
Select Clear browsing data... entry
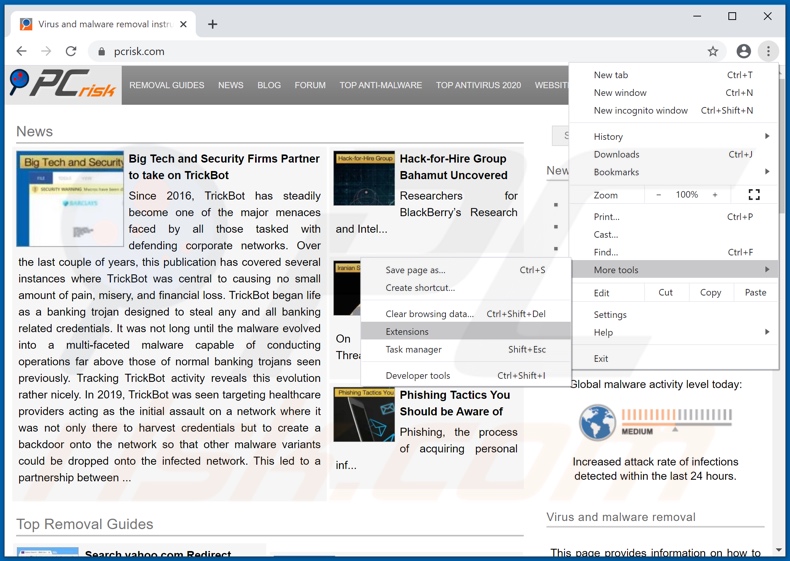(x=466, y=314)
